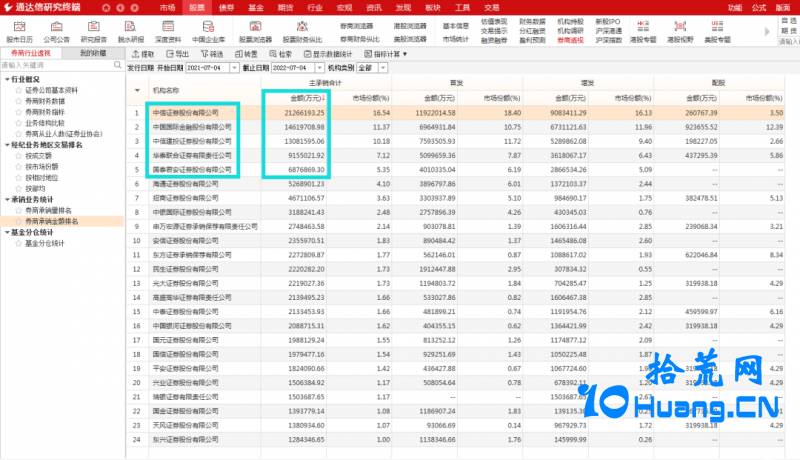Collapse the 经纪业务地区交易排名 tree group
Viewport: 800px width, 460px height.
(x=7, y=145)
